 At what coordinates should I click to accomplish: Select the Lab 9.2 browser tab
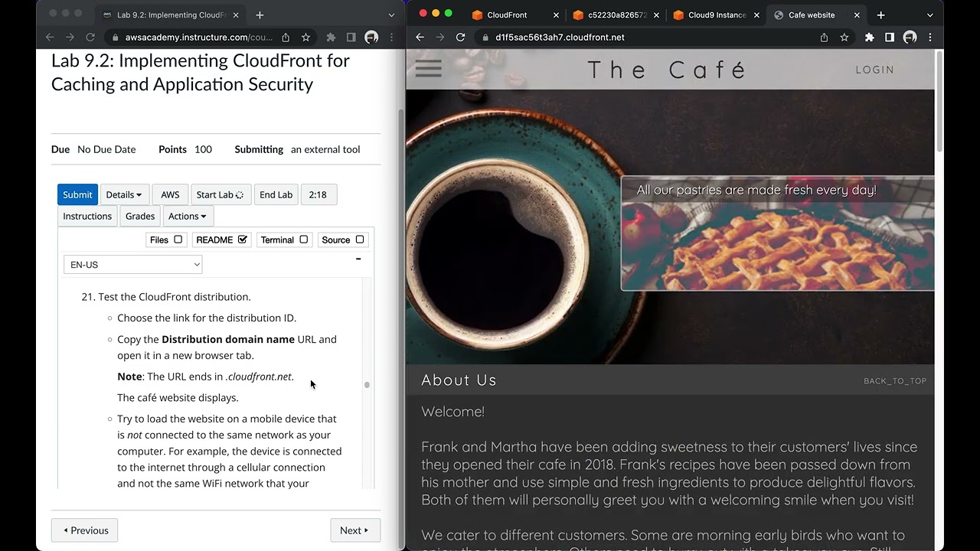tap(172, 15)
